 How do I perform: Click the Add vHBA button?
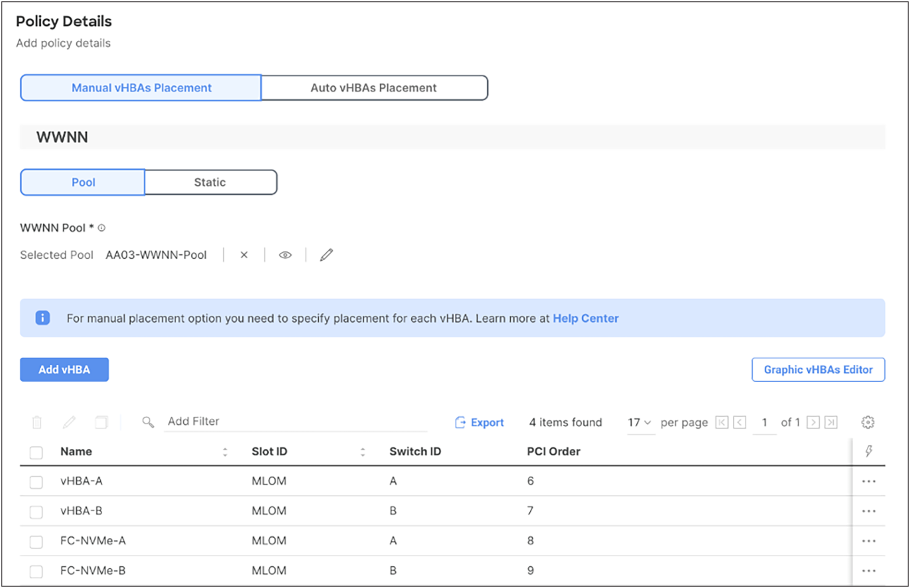click(65, 369)
